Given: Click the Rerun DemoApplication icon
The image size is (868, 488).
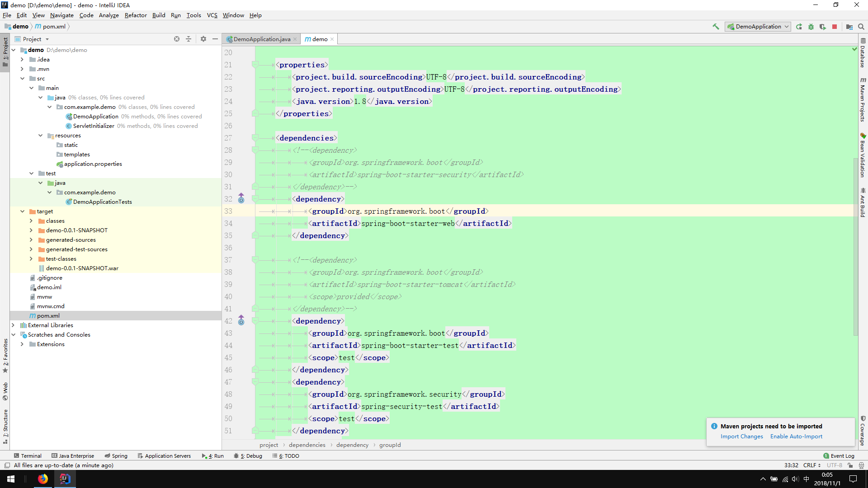Looking at the screenshot, I should point(799,27).
